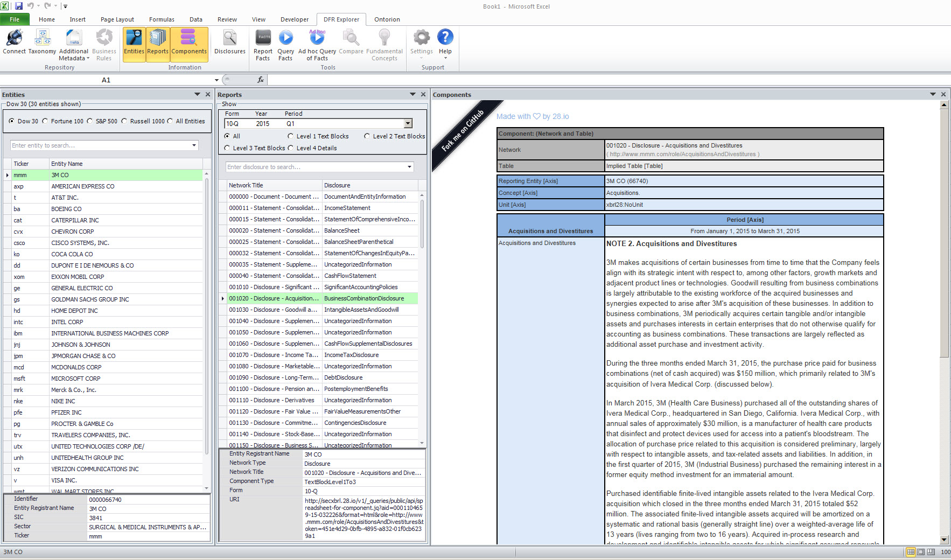Select the IncomeTaxDisclosure report row
The image size is (951, 560).
pyautogui.click(x=318, y=355)
